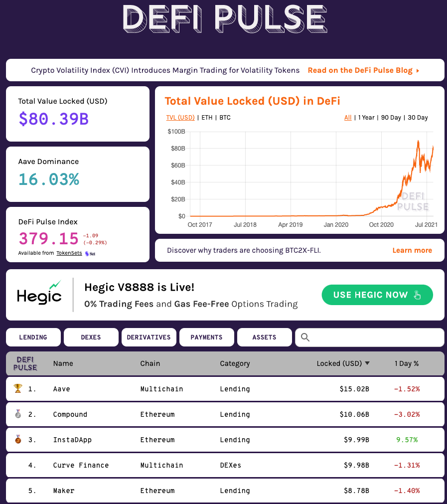
Task: Click the DeFi Pulse logo in table header
Action: pyautogui.click(x=25, y=363)
